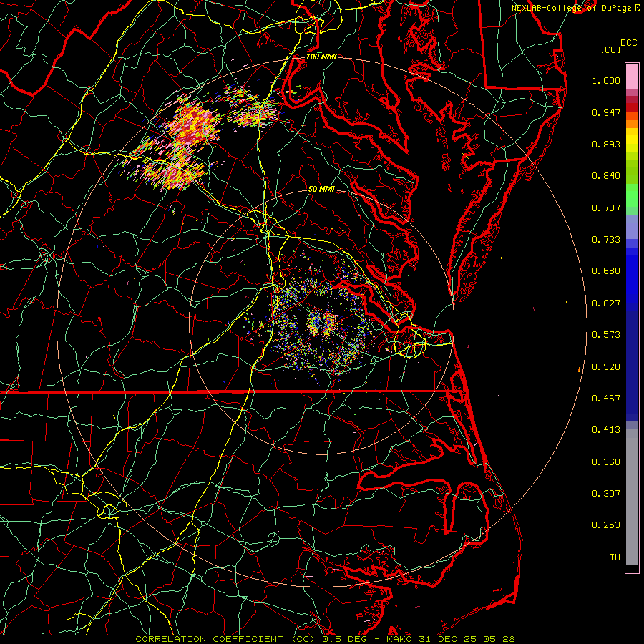Click the DCC legend title

tap(628, 43)
